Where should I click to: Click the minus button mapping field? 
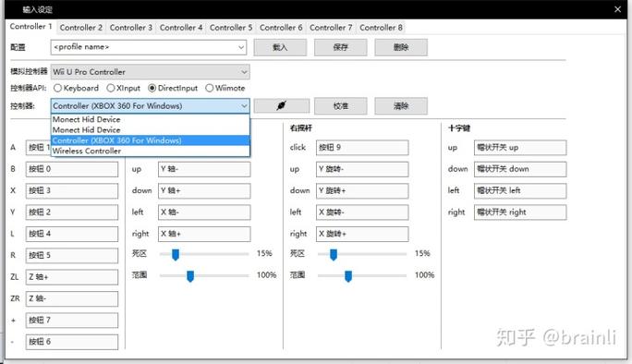pos(72,342)
